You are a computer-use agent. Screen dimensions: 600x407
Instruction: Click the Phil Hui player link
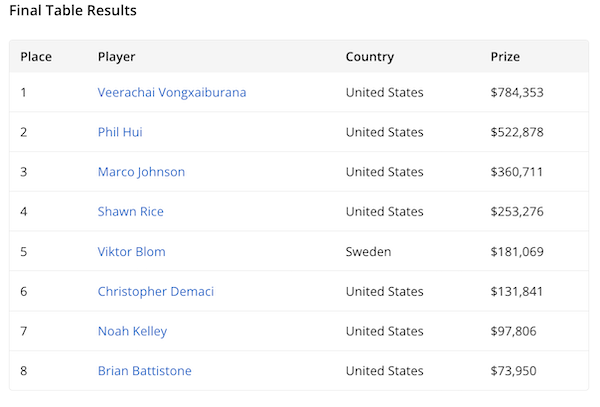(120, 132)
